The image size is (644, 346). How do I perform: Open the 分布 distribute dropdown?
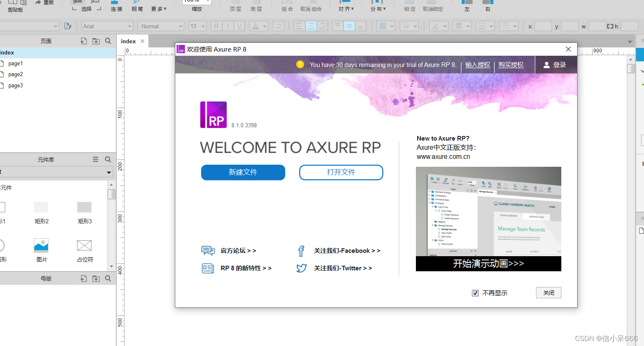(378, 9)
